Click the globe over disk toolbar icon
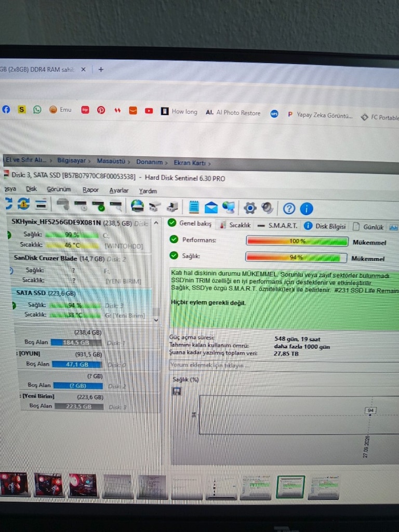 (137, 206)
